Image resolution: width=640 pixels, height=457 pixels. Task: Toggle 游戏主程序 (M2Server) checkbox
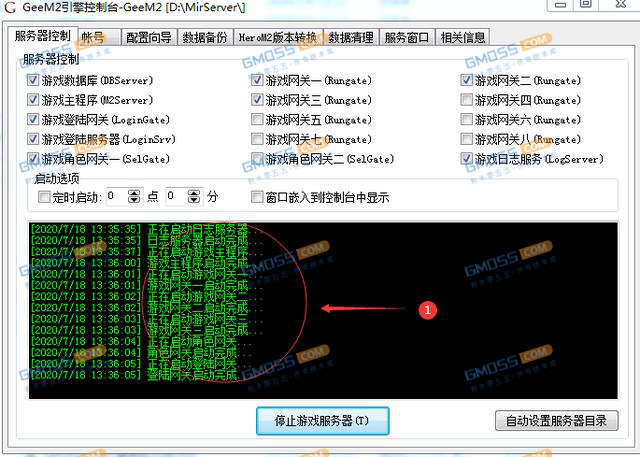(x=33, y=100)
